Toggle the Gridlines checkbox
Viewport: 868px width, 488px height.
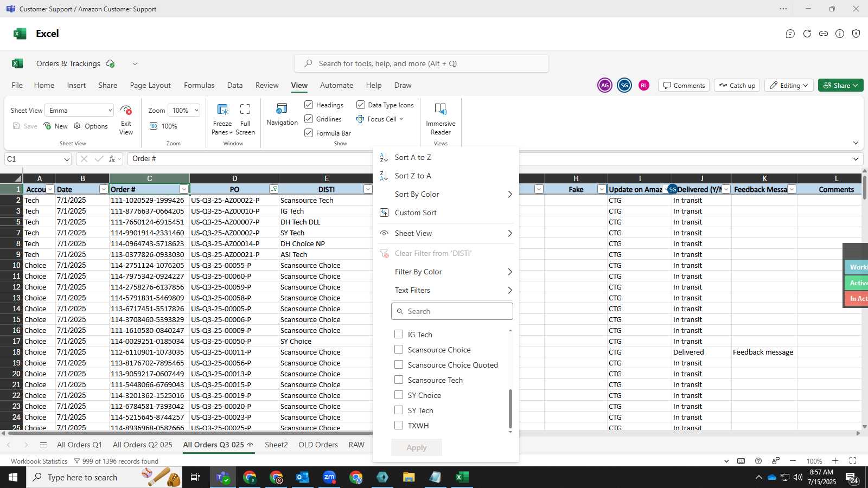309,119
